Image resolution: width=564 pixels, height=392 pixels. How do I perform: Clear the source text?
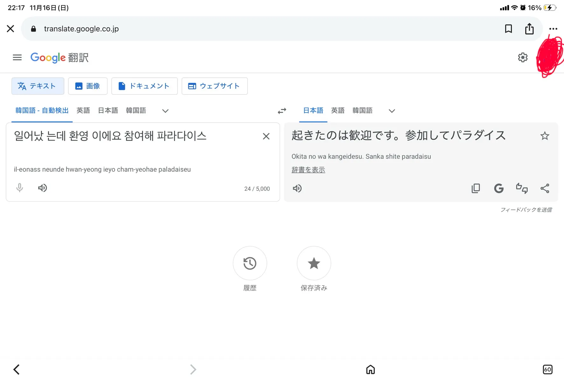266,136
